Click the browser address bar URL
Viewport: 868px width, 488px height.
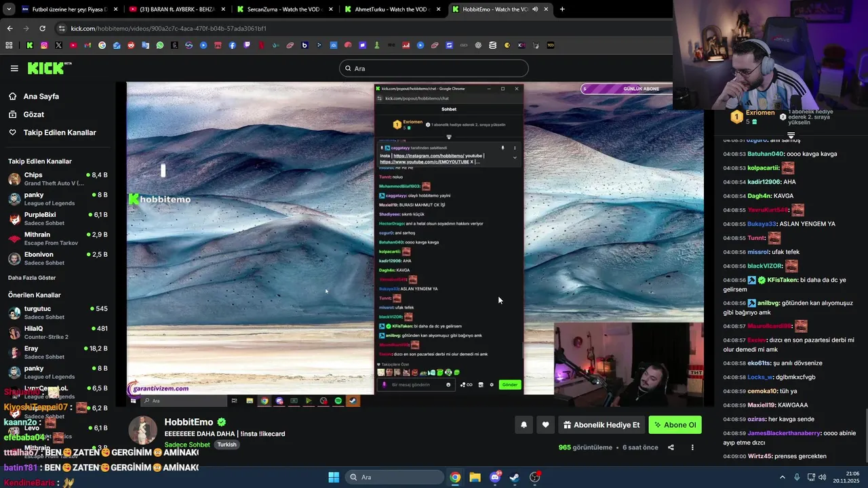click(169, 28)
